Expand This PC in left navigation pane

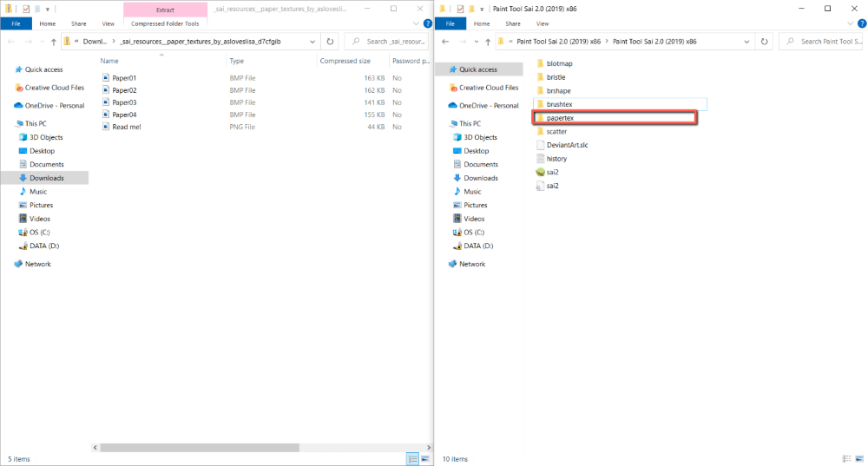[8, 123]
